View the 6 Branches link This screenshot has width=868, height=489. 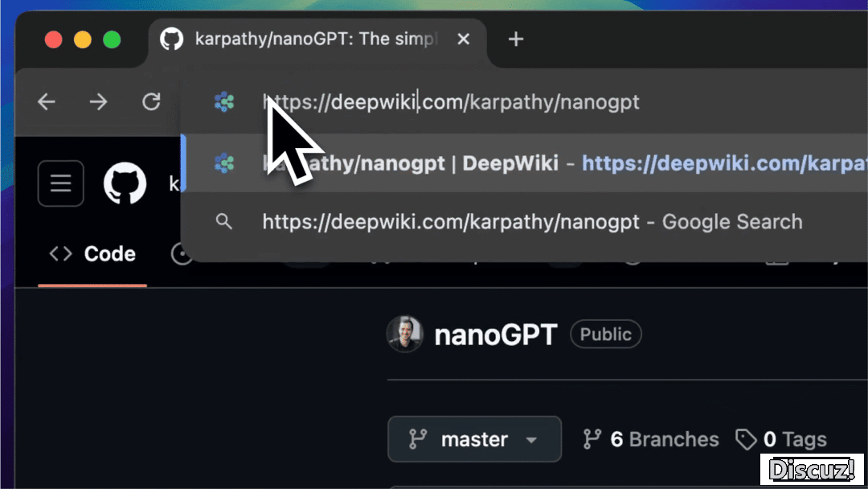650,439
